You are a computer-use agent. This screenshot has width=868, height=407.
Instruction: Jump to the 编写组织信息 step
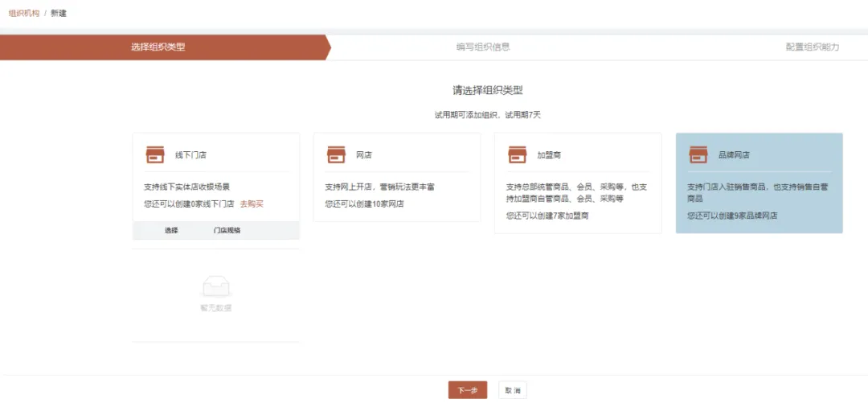483,47
